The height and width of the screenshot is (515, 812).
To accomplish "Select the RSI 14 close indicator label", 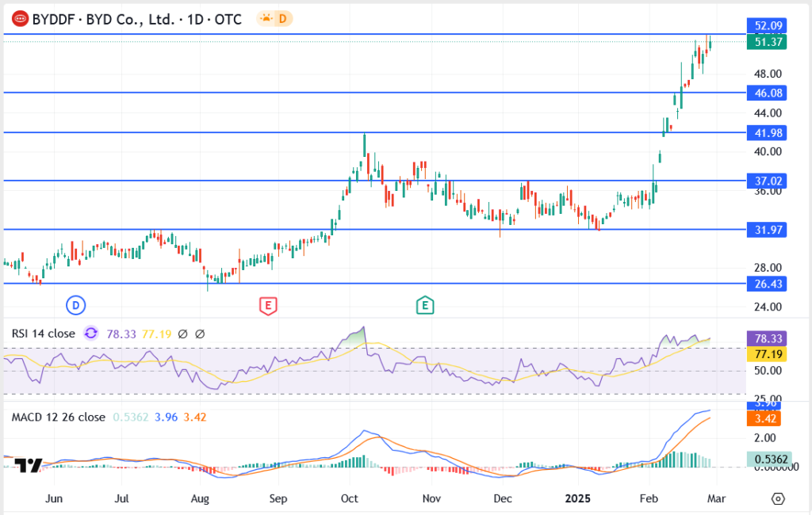I will 44,334.
